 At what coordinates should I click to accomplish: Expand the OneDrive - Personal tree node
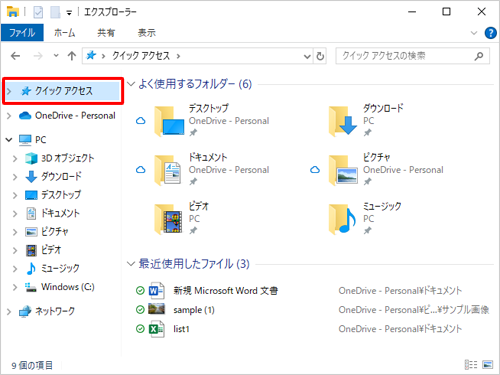click(9, 116)
